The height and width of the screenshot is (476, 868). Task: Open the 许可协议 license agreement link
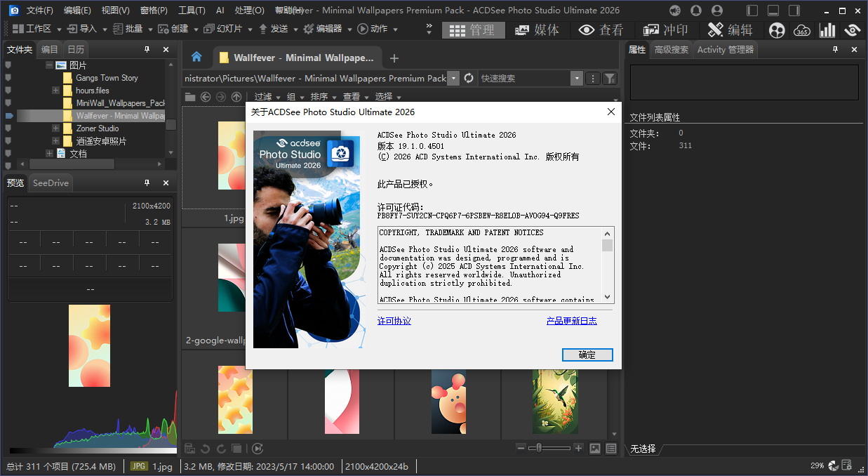(394, 321)
